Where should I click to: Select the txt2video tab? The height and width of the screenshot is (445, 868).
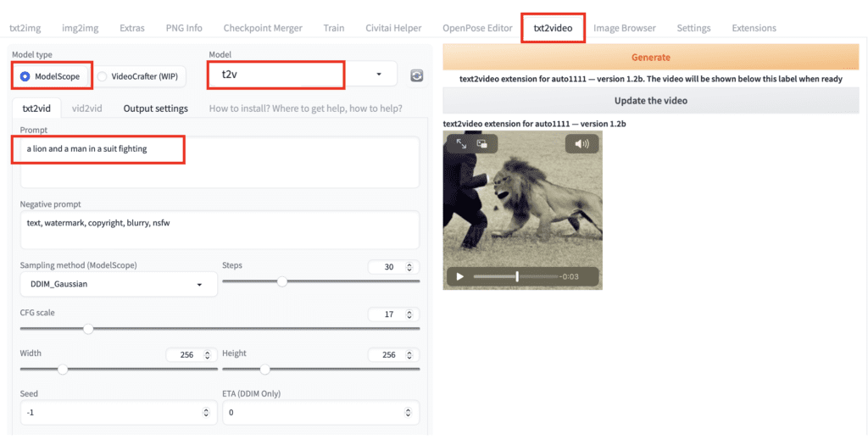point(553,28)
